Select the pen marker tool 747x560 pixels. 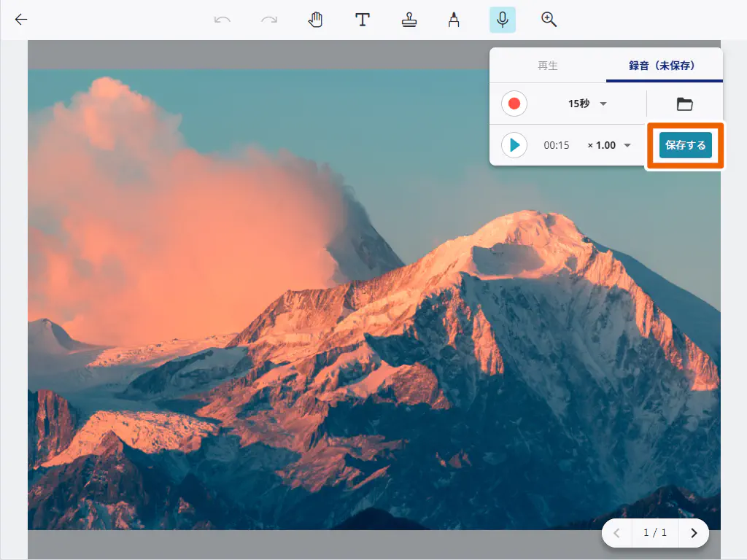[x=454, y=20]
